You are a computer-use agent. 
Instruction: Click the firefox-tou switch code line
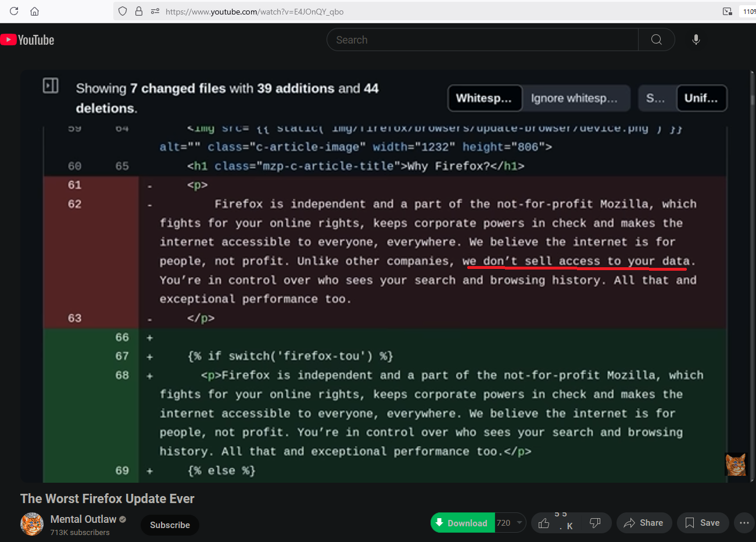290,356
